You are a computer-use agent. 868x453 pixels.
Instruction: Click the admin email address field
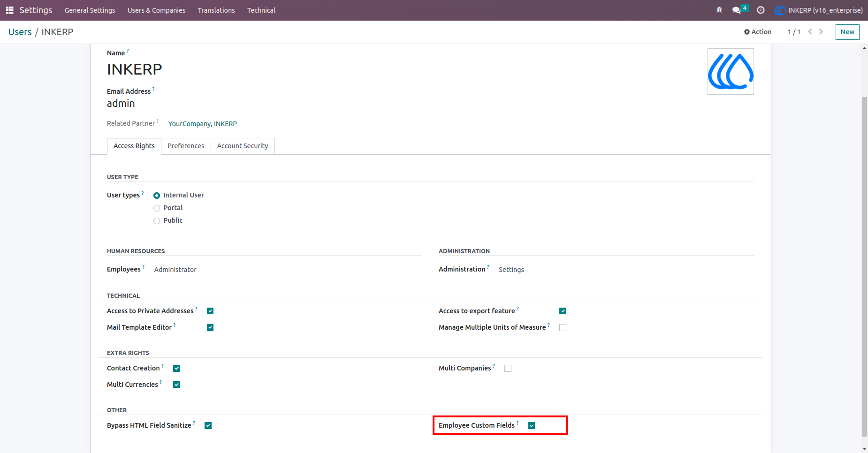[121, 104]
